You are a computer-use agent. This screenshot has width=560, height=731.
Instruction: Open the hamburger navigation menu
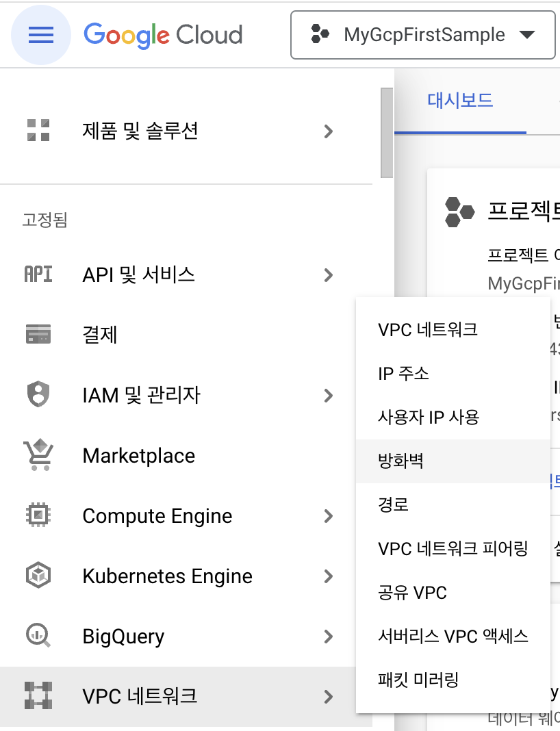pyautogui.click(x=41, y=35)
